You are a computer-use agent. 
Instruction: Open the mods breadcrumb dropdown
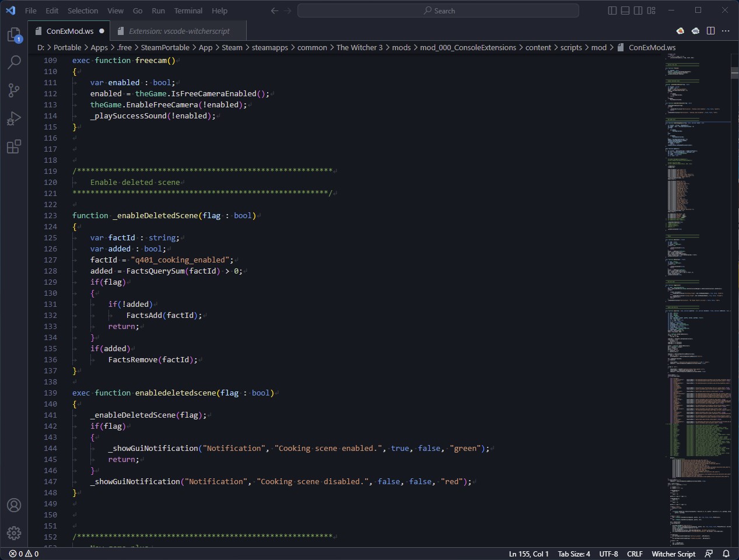coord(401,47)
